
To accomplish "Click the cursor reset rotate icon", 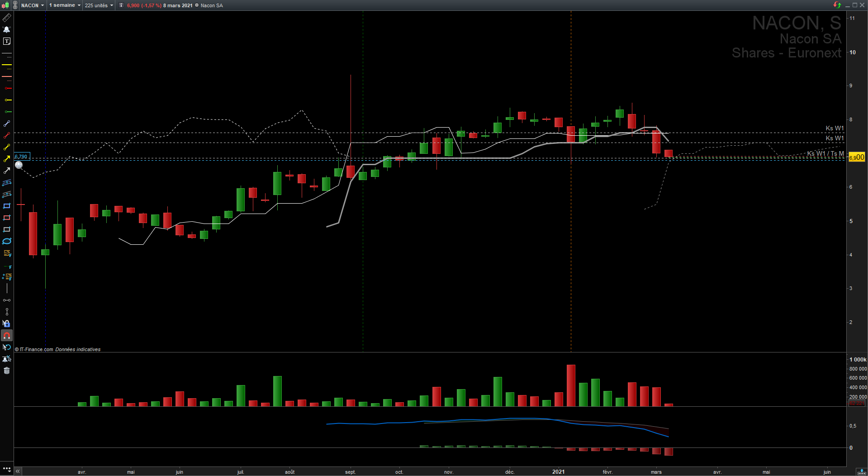I will point(7,347).
